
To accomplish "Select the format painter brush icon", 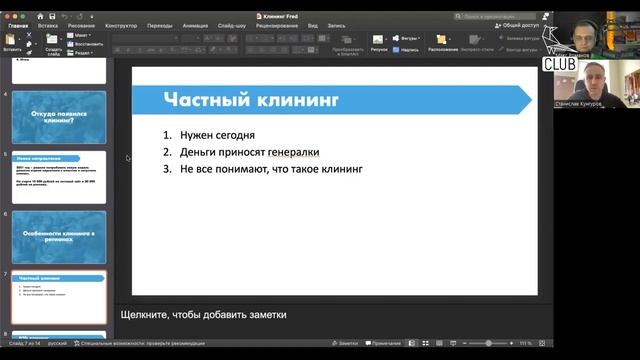I will click(29, 53).
